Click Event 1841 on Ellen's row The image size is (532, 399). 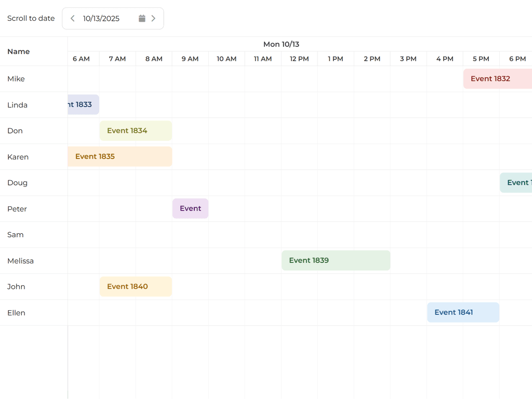463,312
